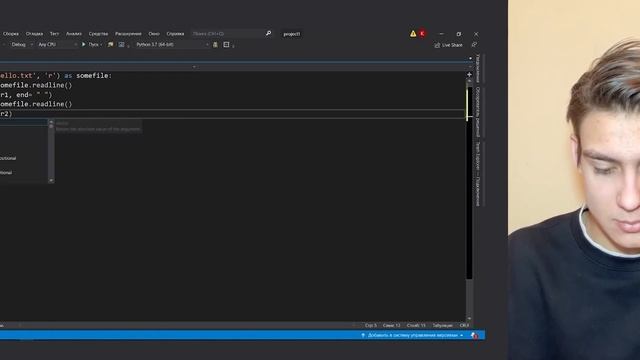Viewport: 640px width, 360px height.
Task: Click the split editor plus icon
Action: pyautogui.click(x=469, y=75)
